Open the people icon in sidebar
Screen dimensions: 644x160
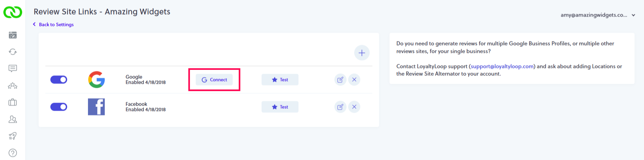(x=13, y=119)
